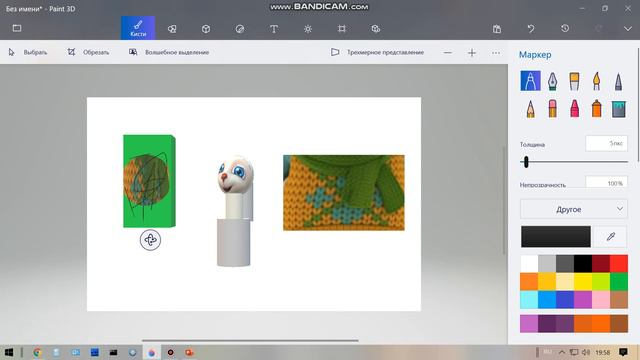
Task: Open the Effects tab
Action: tap(308, 29)
